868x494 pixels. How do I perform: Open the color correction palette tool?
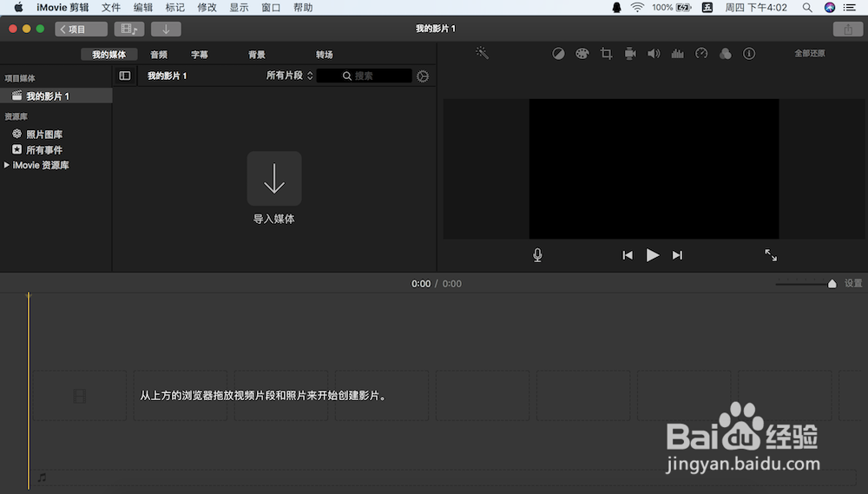(x=582, y=54)
